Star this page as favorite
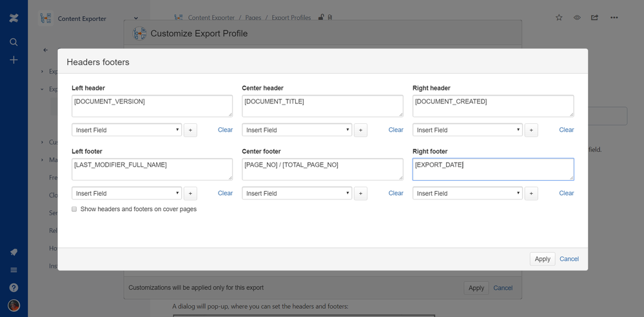The height and width of the screenshot is (317, 644). (x=559, y=17)
